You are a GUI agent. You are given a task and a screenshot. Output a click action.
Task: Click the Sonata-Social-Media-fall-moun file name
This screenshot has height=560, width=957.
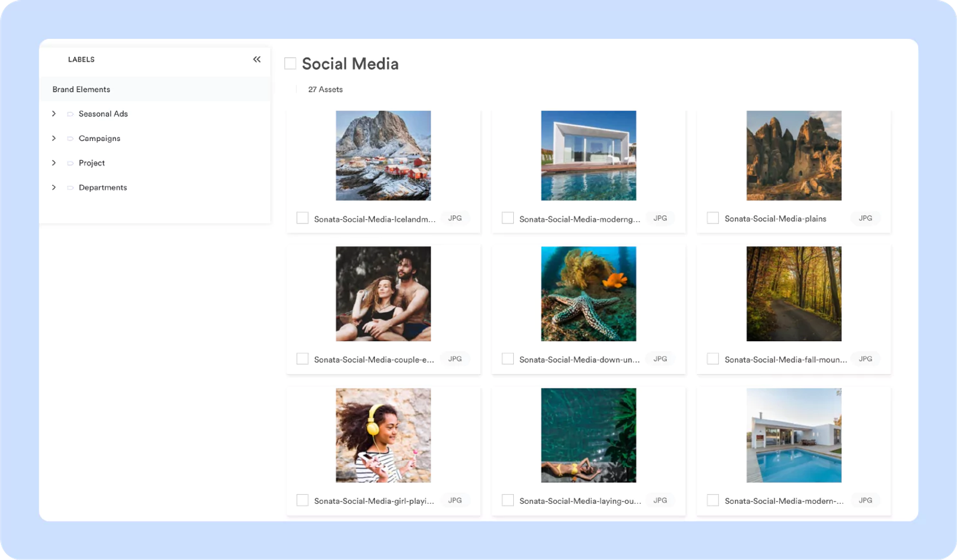tap(785, 359)
